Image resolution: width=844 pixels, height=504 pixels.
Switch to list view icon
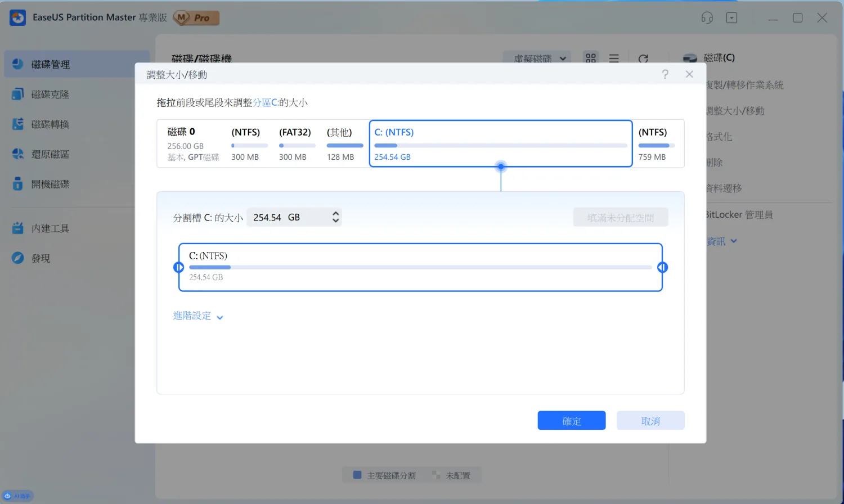614,58
